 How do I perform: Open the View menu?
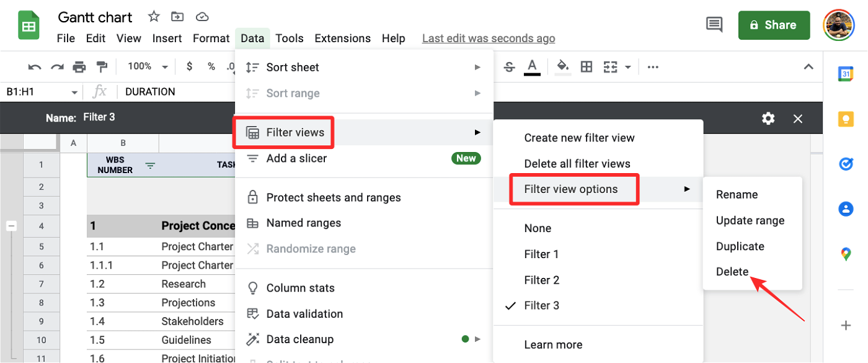pyautogui.click(x=128, y=38)
